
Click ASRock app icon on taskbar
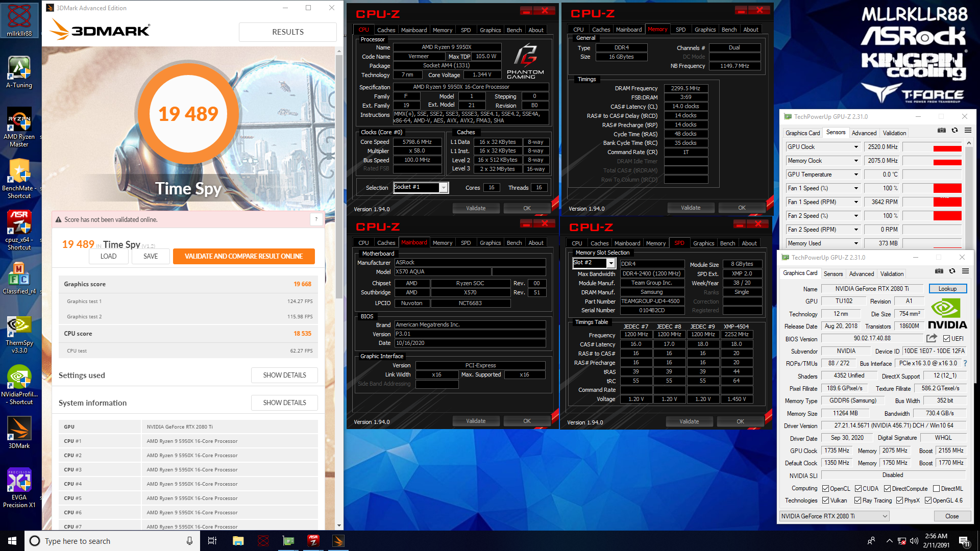click(313, 541)
